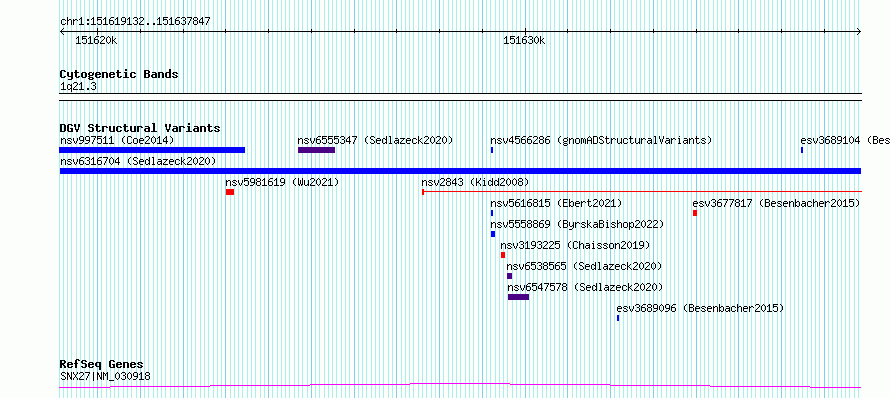Click the DGV Structural Variants track title
The width and height of the screenshot is (890, 398).
(140, 128)
